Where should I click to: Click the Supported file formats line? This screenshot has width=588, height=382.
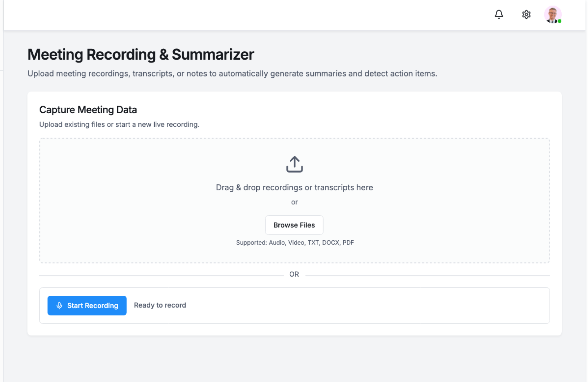coord(295,242)
